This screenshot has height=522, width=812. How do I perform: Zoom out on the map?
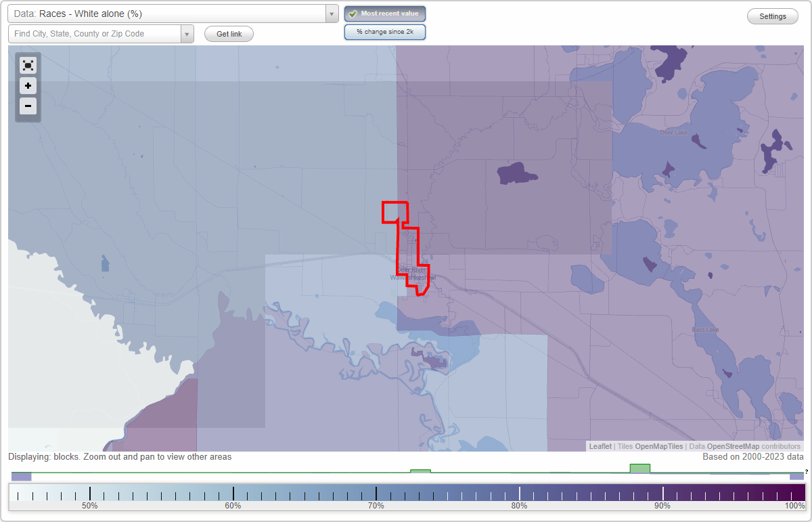[x=28, y=106]
